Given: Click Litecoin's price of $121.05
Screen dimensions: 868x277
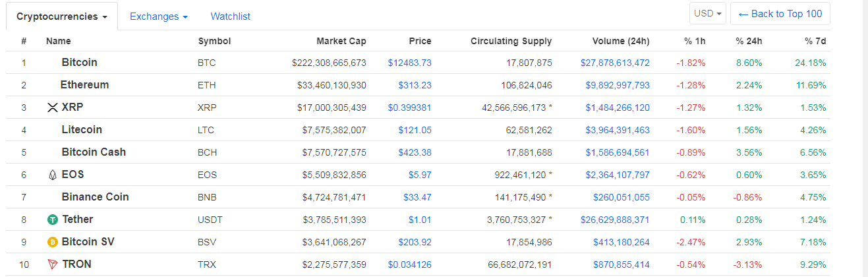Looking at the screenshot, I should click(x=415, y=130).
